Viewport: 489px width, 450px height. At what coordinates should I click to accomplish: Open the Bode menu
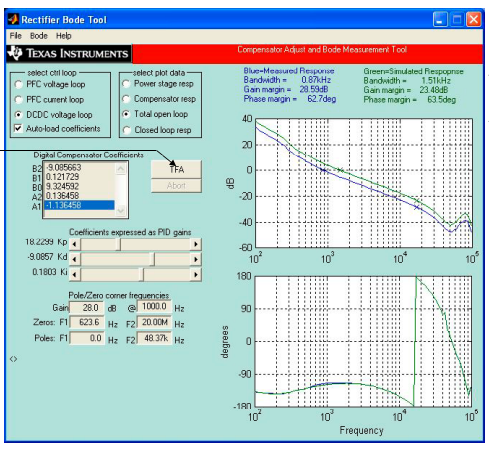pyautogui.click(x=39, y=36)
